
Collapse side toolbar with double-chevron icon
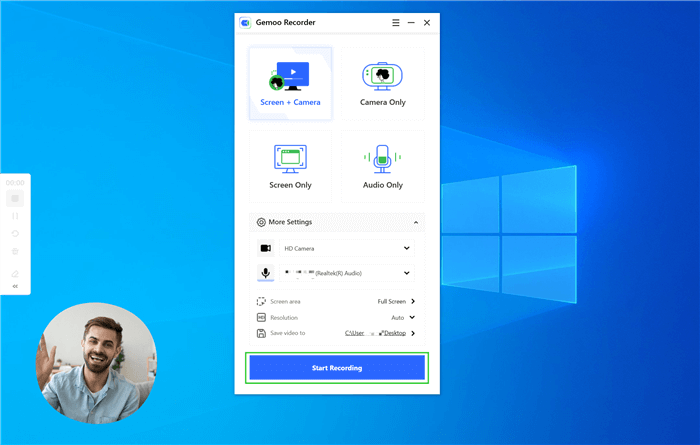15,286
